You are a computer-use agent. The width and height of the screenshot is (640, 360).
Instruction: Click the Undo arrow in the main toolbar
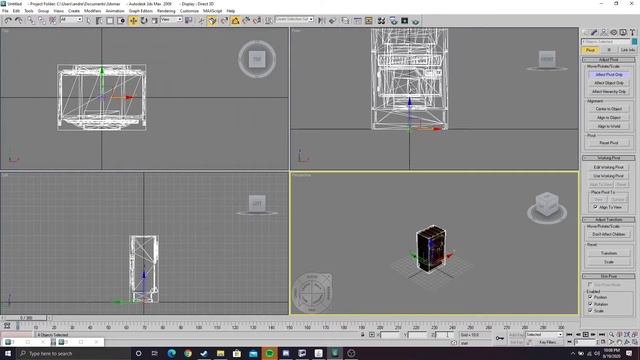tap(8, 20)
